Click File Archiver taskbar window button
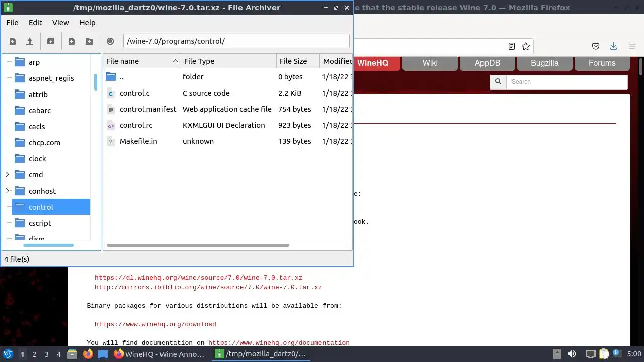The width and height of the screenshot is (644, 362). (261, 354)
